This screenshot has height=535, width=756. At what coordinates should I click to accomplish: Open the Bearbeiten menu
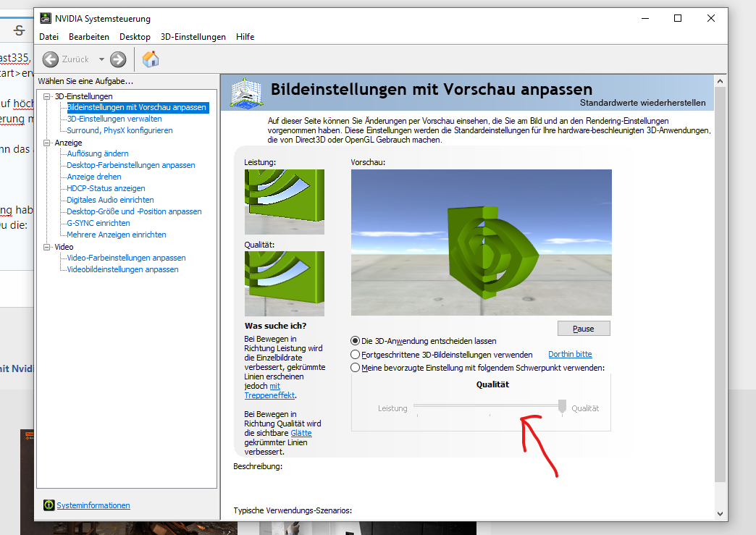coord(89,37)
